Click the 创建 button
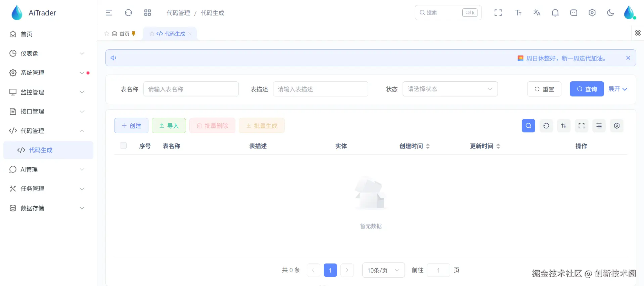This screenshot has height=286, width=644. (131, 126)
